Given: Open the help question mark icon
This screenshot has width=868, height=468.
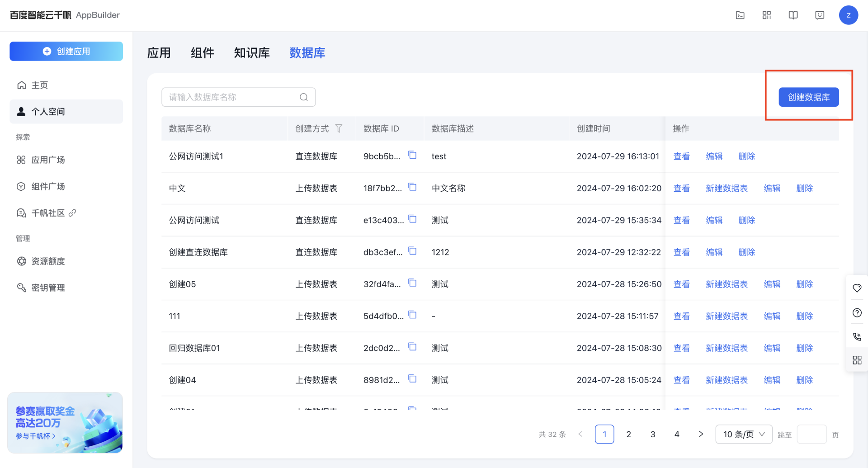Looking at the screenshot, I should [857, 312].
